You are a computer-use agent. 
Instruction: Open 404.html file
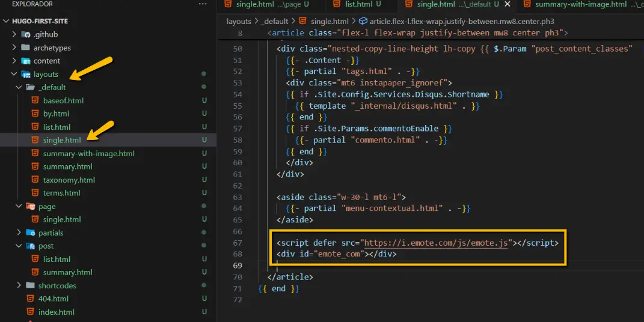click(x=54, y=299)
